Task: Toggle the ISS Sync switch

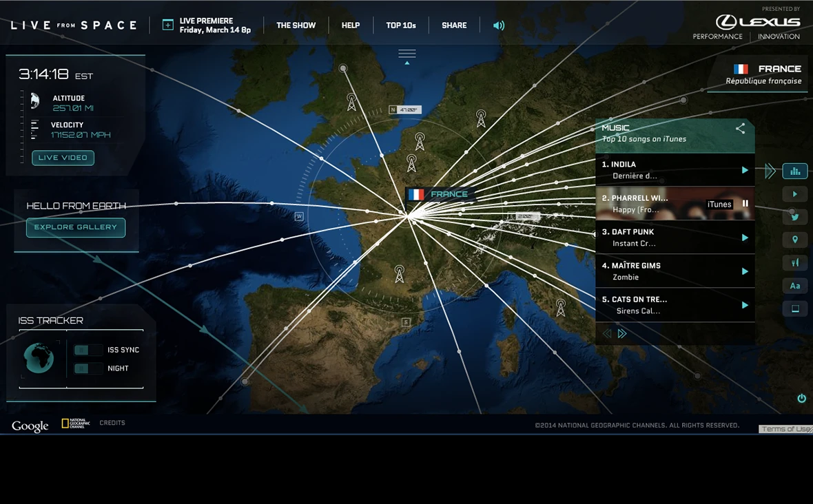Action: (x=88, y=350)
